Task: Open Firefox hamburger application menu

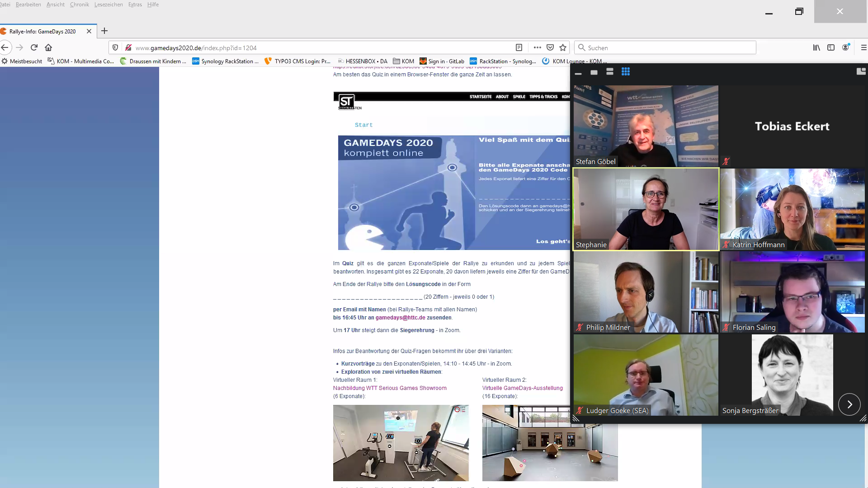Action: 863,47
